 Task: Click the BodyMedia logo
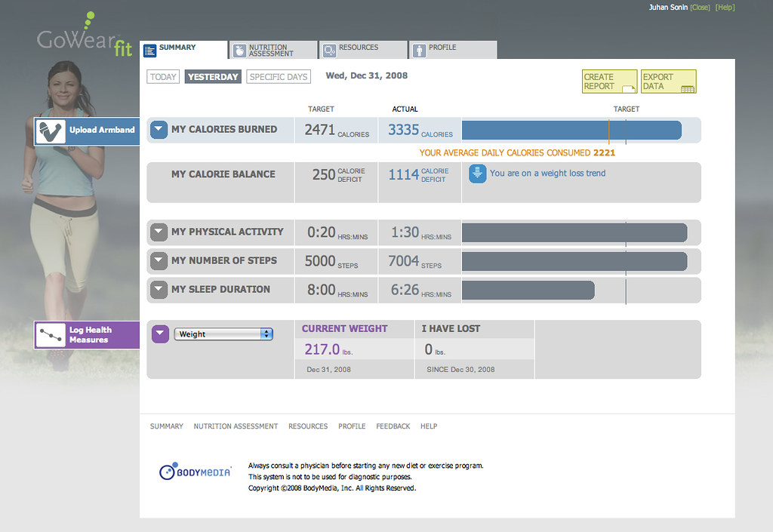(196, 472)
